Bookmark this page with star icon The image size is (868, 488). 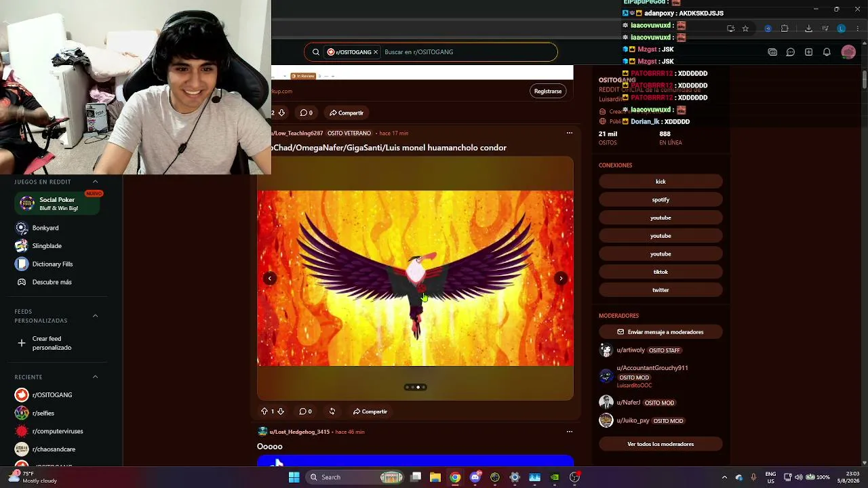pos(745,28)
